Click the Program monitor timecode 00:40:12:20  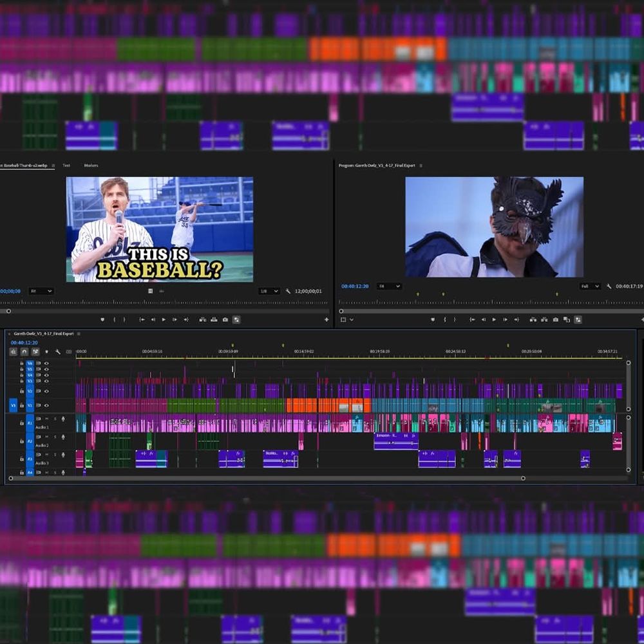tap(355, 287)
